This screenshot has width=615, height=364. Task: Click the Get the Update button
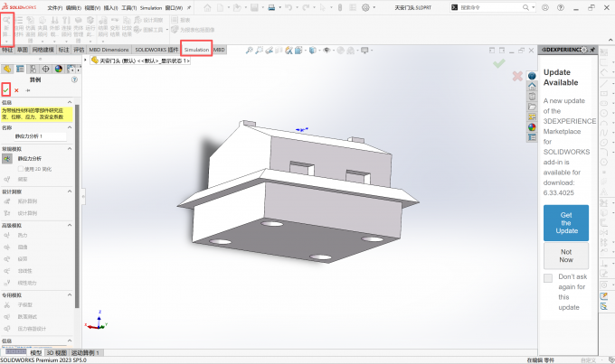[x=565, y=222]
